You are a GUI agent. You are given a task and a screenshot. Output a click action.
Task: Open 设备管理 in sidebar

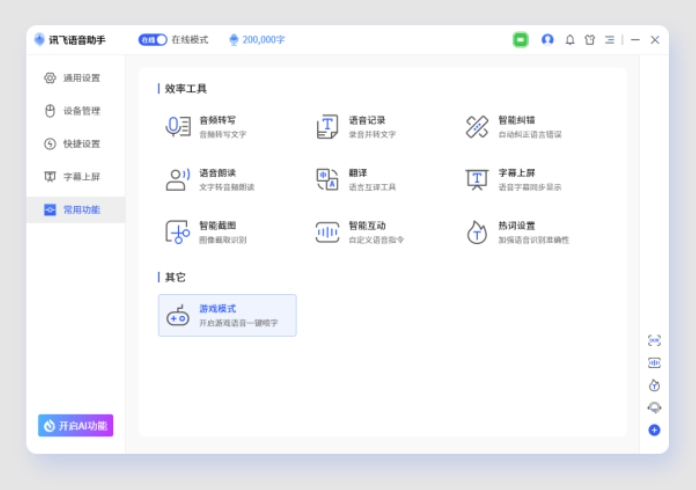pyautogui.click(x=76, y=111)
